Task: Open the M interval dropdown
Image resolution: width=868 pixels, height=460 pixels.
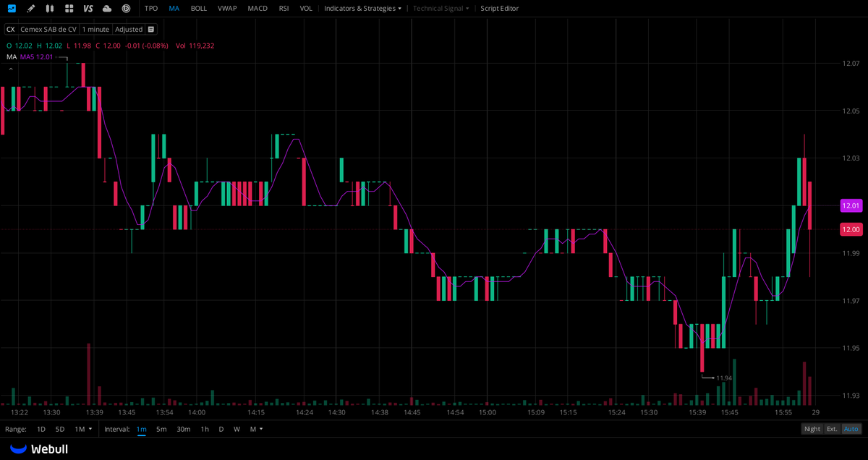Action: coord(256,429)
